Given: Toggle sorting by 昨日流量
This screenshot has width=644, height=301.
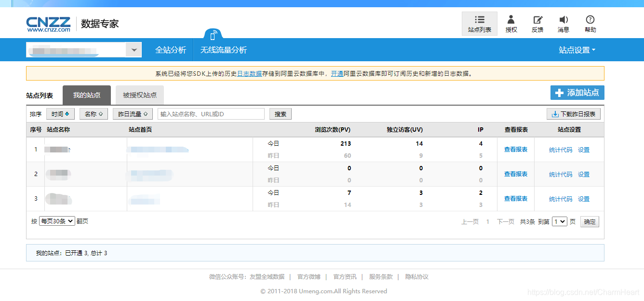Looking at the screenshot, I should [132, 113].
